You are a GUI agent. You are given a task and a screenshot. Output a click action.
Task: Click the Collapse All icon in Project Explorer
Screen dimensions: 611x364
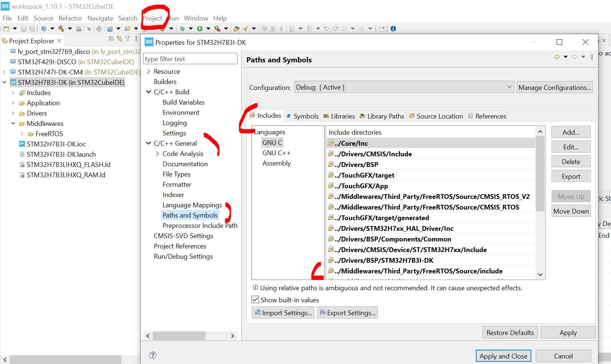111,39
